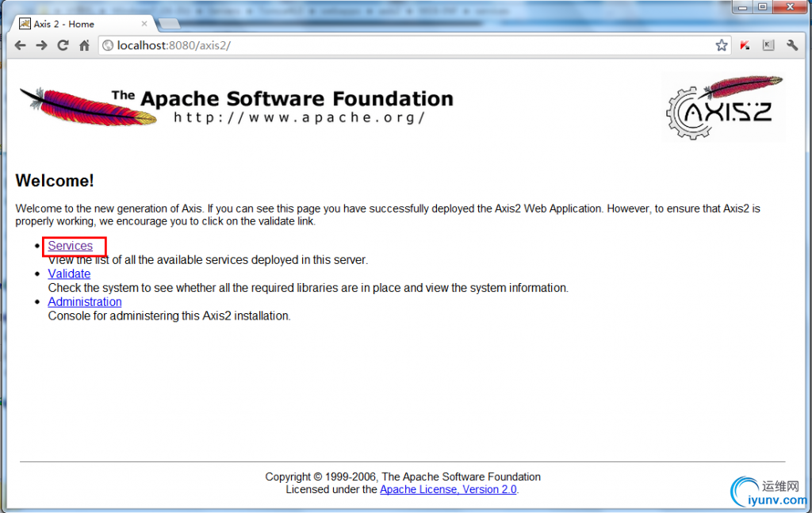This screenshot has height=513, width=812.
Task: Open the Apache License, Version 2.0 link
Action: [449, 489]
